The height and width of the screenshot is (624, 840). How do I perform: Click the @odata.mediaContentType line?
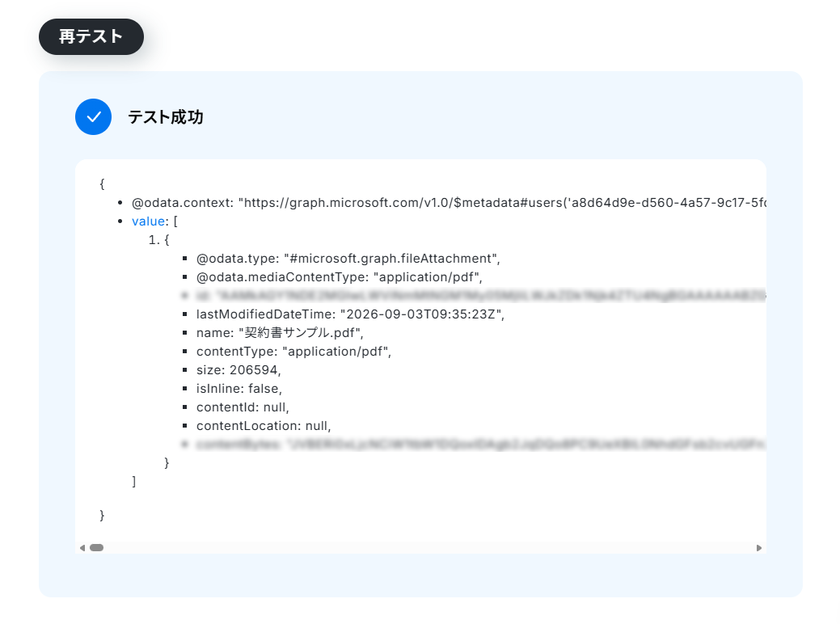pyautogui.click(x=339, y=277)
